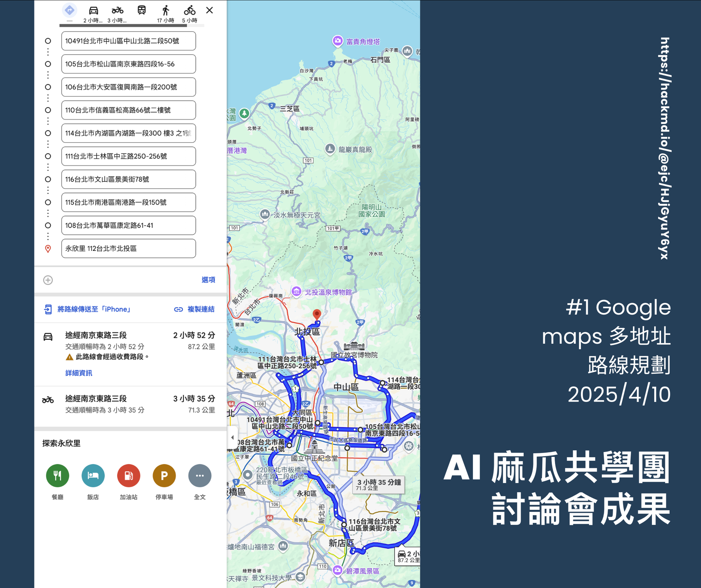Click the chain link icon
701x588 pixels.
(x=179, y=309)
